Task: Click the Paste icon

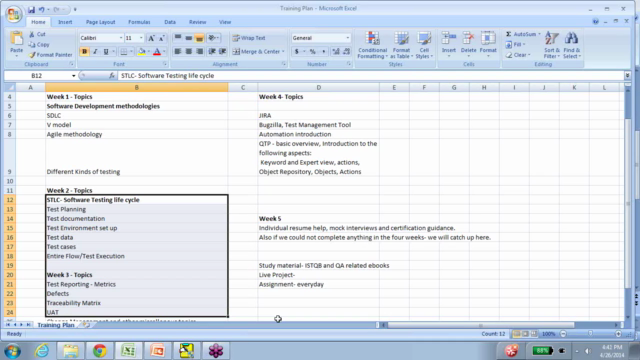Action: [x=16, y=38]
